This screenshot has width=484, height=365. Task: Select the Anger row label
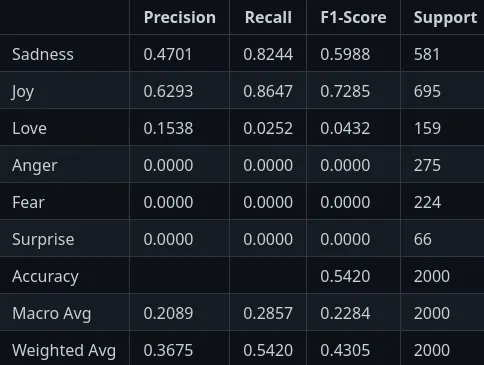click(x=35, y=166)
